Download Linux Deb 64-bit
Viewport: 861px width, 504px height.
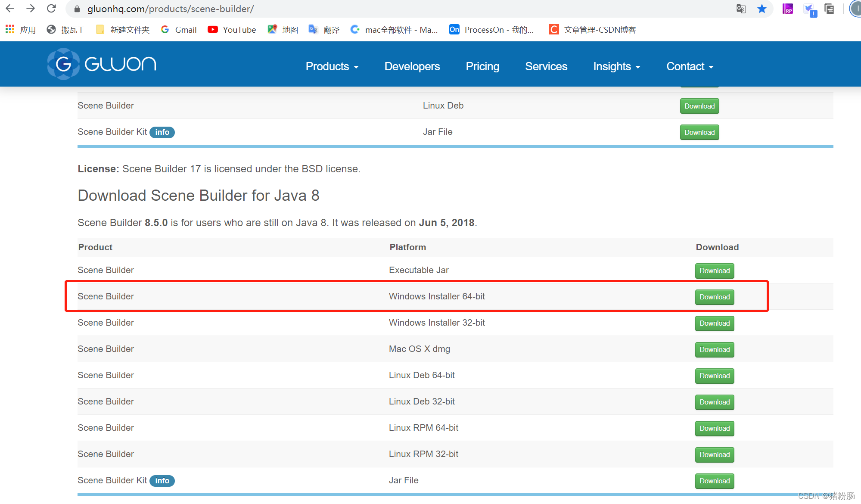click(715, 376)
